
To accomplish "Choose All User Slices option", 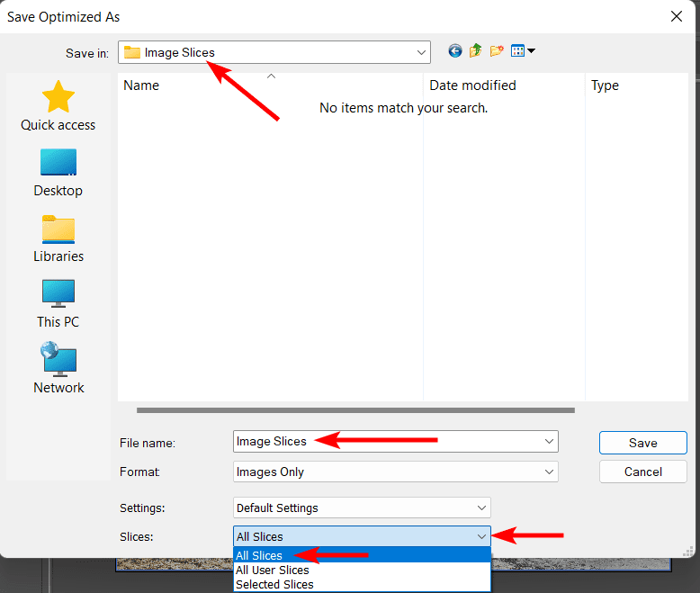I will [x=272, y=570].
